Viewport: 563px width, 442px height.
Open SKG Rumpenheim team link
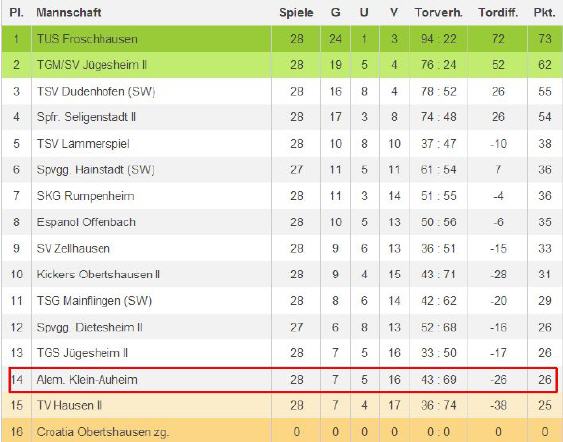(x=86, y=196)
